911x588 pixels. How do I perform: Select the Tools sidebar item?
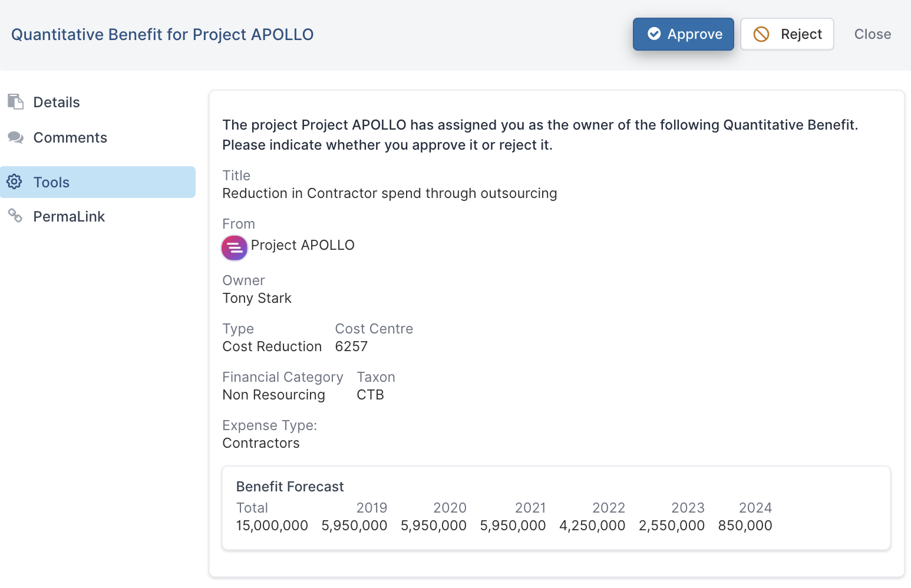point(98,182)
